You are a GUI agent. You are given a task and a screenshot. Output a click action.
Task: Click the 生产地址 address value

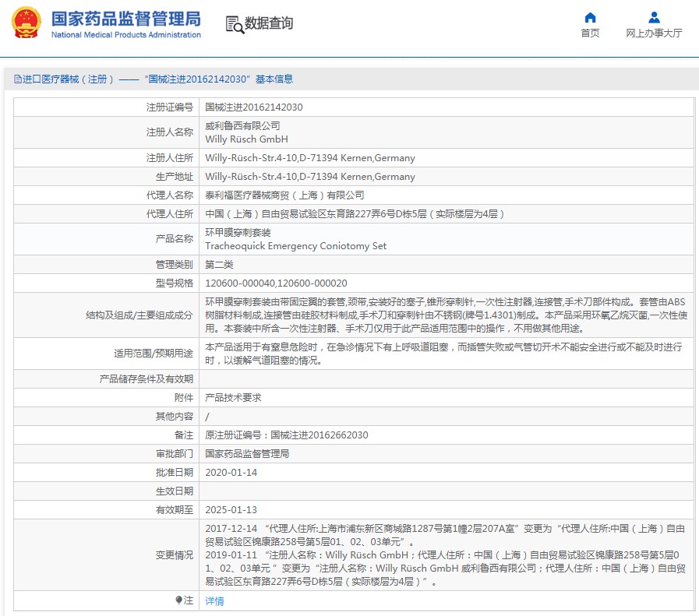coord(310,177)
